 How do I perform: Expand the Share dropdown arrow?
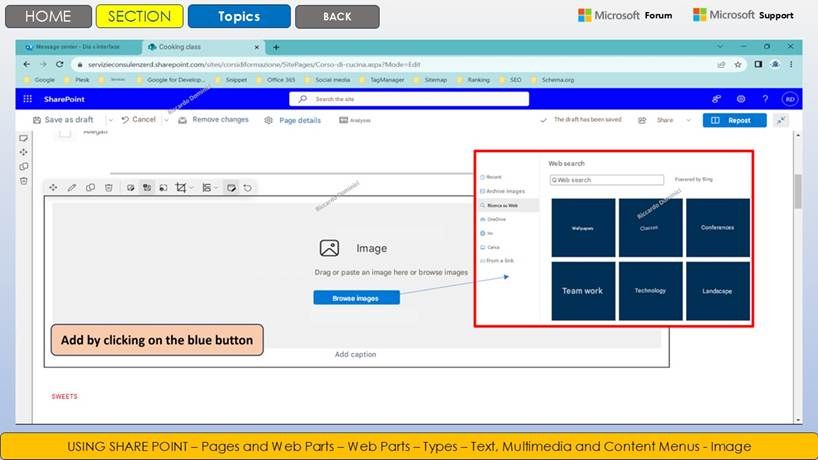click(x=689, y=120)
